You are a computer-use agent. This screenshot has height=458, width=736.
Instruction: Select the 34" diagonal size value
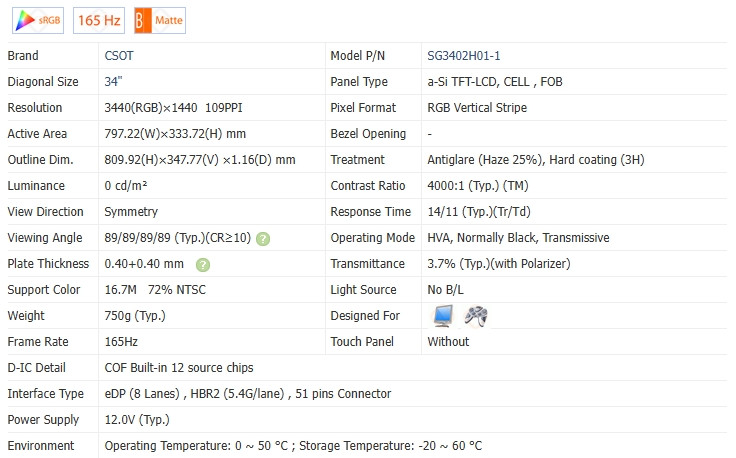pos(113,82)
